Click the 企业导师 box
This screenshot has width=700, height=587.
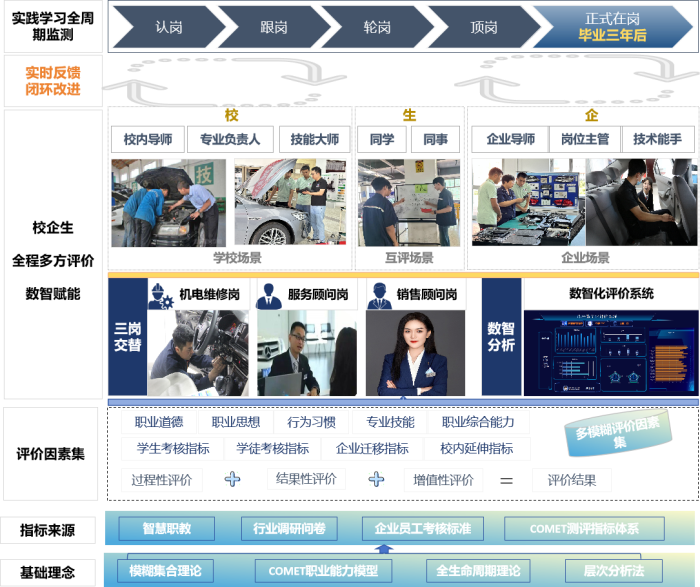pos(510,140)
